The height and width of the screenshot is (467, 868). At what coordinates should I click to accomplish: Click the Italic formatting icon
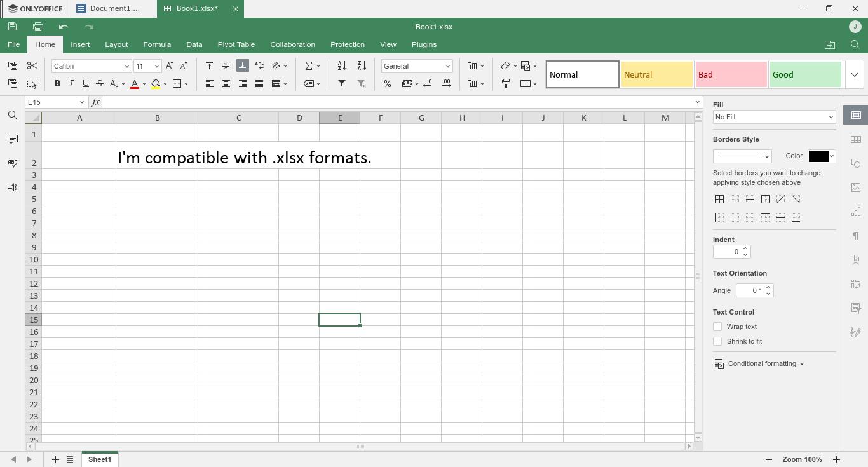(71, 83)
